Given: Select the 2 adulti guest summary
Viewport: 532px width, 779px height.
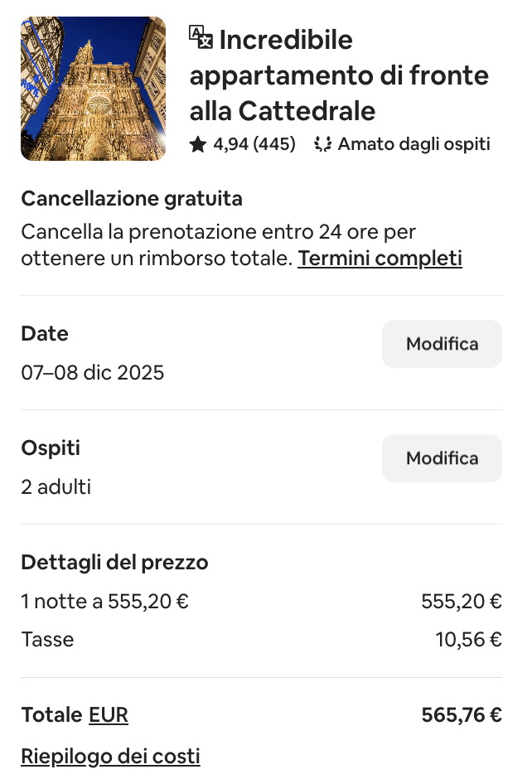Looking at the screenshot, I should point(56,487).
